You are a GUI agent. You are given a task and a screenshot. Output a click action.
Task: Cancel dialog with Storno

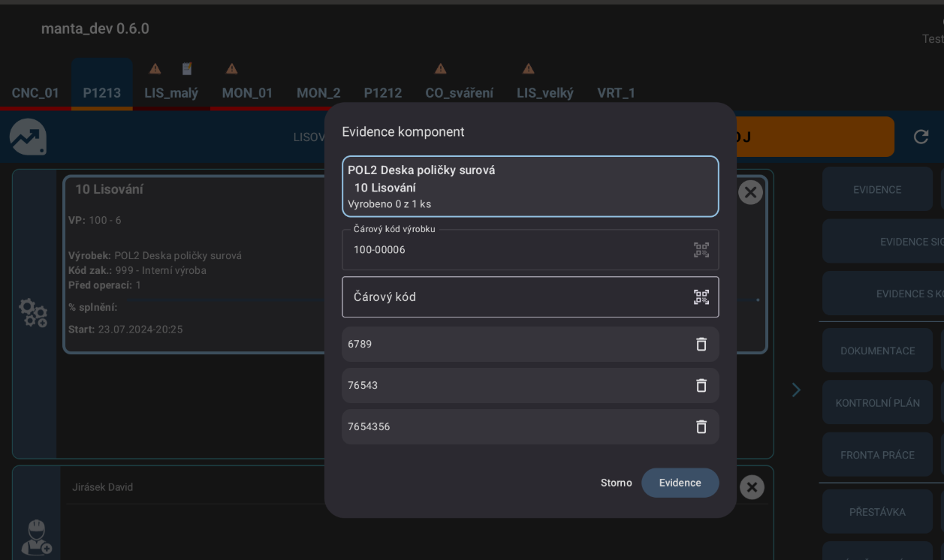click(x=616, y=483)
